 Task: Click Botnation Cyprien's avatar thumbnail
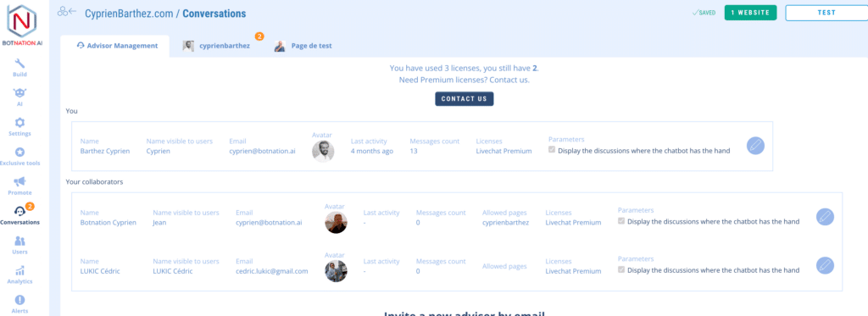(336, 222)
